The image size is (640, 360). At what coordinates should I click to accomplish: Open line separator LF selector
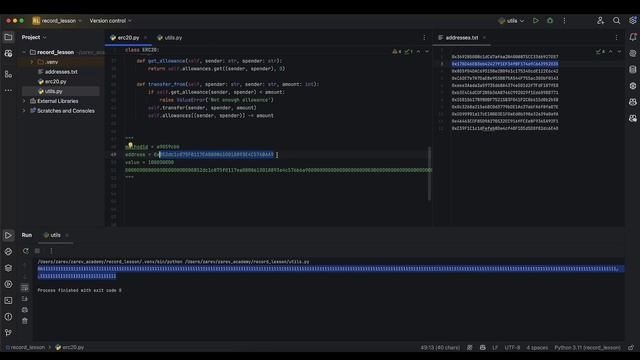coord(495,347)
